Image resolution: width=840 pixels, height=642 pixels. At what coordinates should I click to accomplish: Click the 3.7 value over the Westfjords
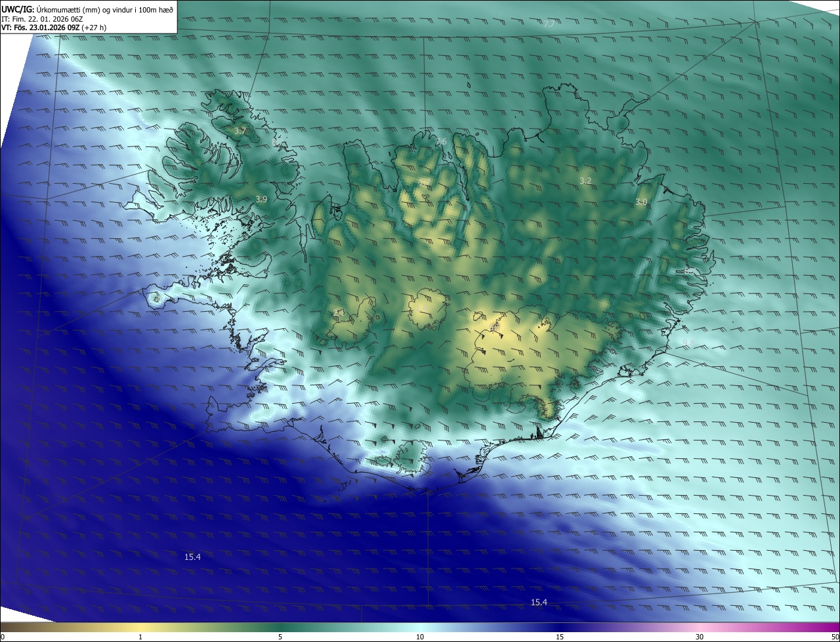(x=240, y=131)
